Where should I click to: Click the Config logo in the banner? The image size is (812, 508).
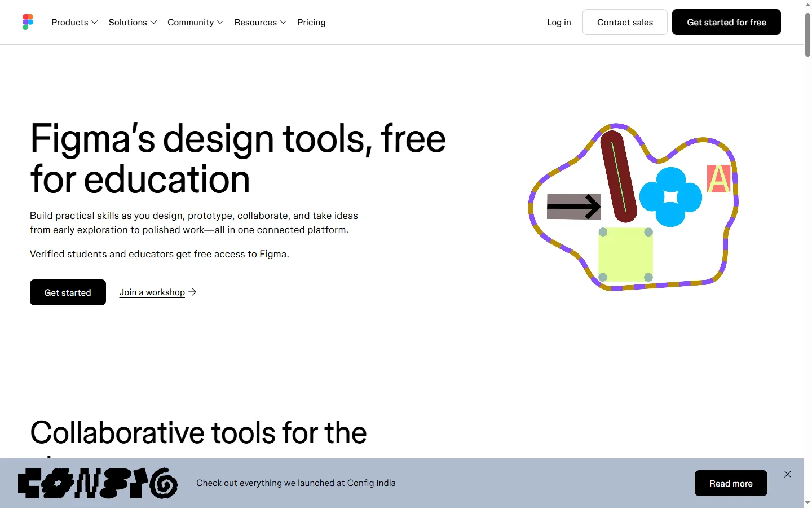[x=98, y=483]
